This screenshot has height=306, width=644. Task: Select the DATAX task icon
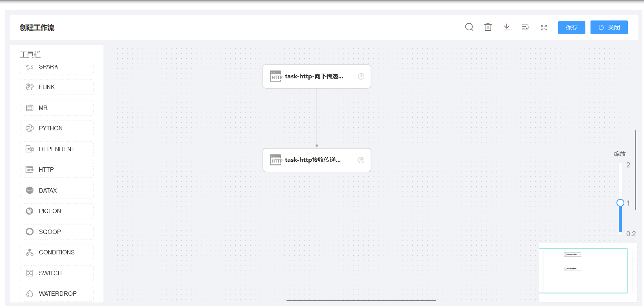pyautogui.click(x=30, y=190)
